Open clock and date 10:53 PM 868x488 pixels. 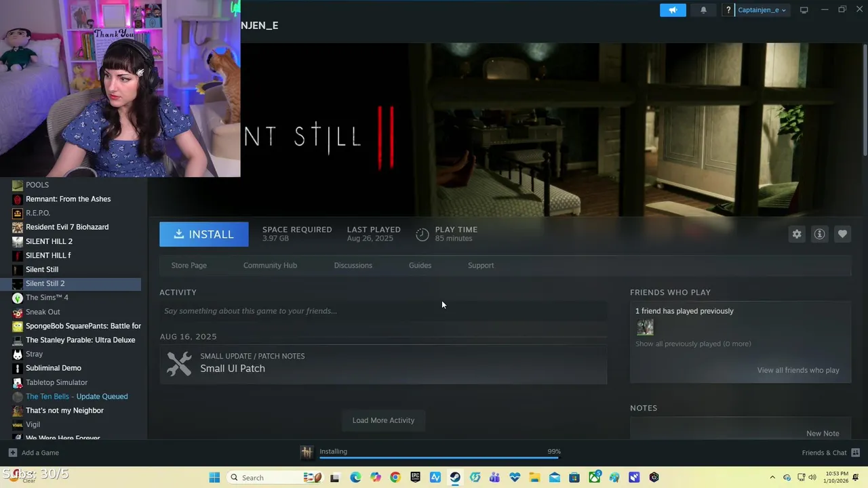tap(837, 477)
